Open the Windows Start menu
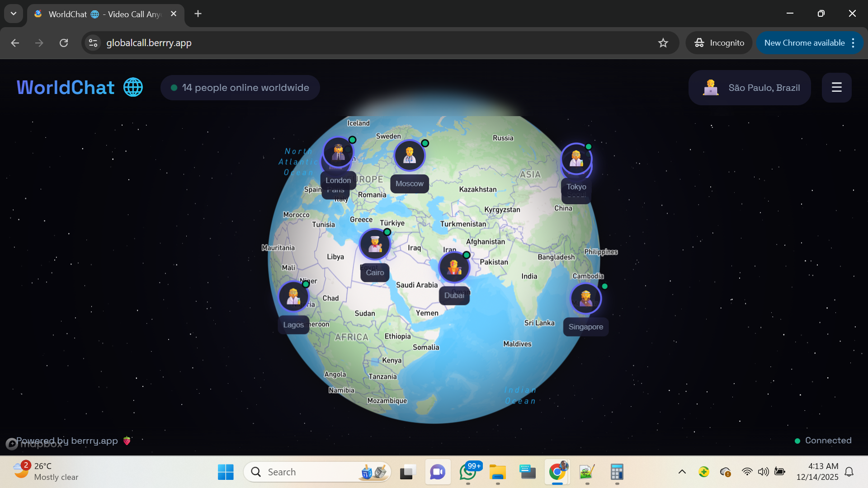Viewport: 868px width, 488px height. pyautogui.click(x=226, y=472)
